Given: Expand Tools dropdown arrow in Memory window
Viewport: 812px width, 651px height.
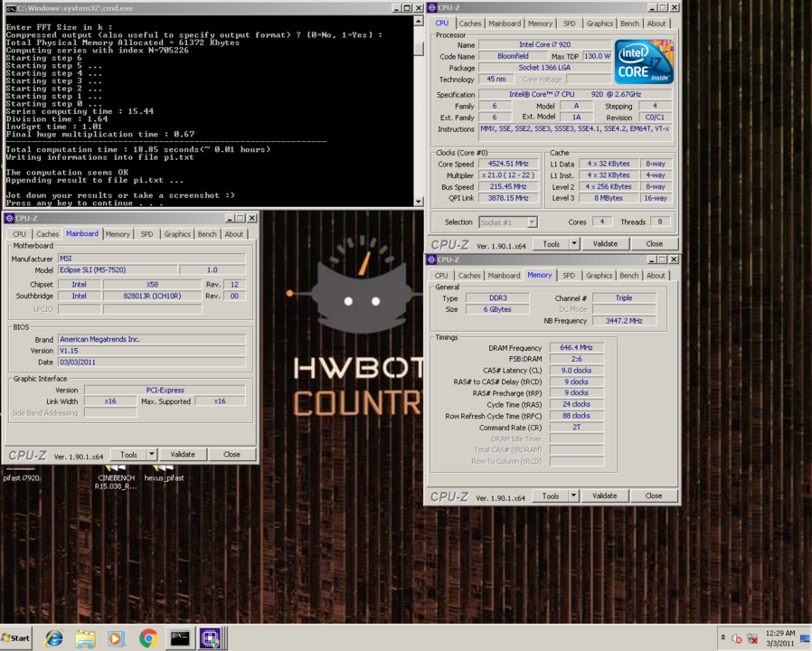Looking at the screenshot, I should 574,496.
